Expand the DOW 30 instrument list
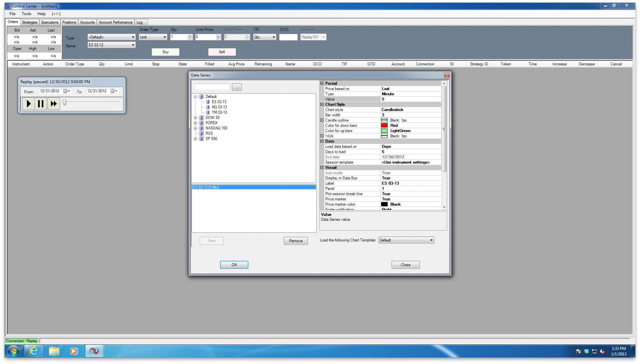The image size is (640, 364). coord(195,118)
